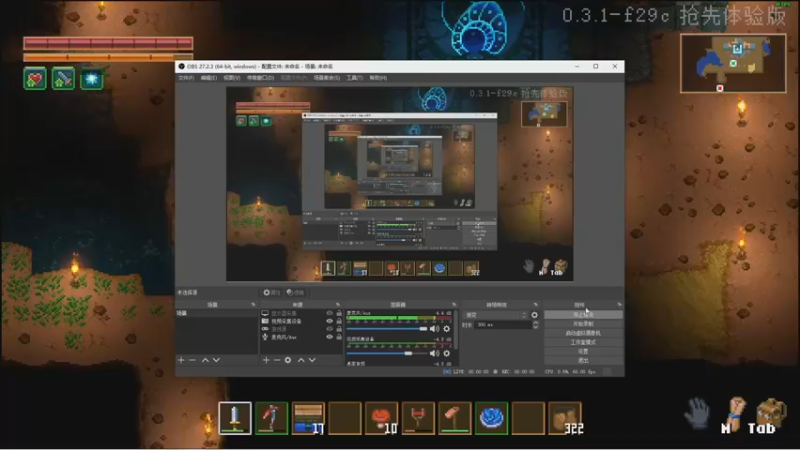Screen dimensions: 800x450
Task: Move source down in the Sources list
Action: tap(312, 360)
